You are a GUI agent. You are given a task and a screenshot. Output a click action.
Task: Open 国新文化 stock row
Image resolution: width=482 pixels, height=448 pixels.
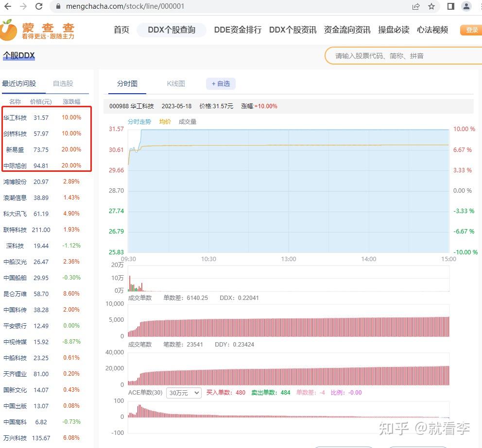(x=42, y=390)
